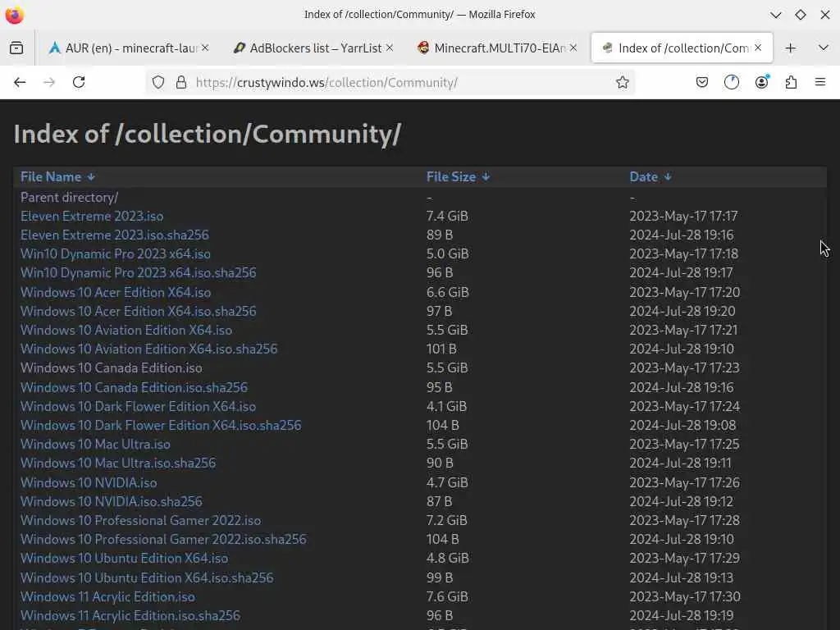
Task: Close the Minecraft.MULTi70 tab
Action: click(x=573, y=48)
